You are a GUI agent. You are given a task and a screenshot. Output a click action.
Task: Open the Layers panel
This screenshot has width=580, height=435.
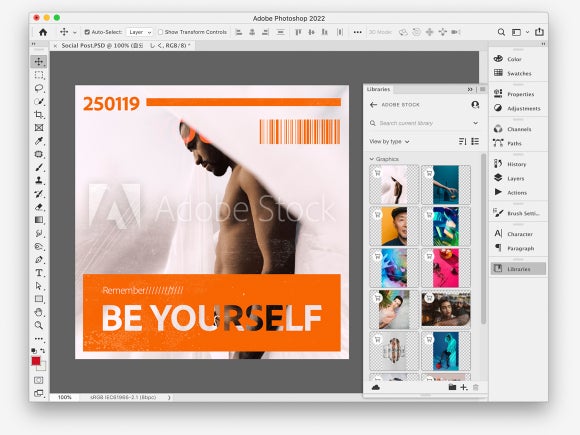tap(516, 178)
